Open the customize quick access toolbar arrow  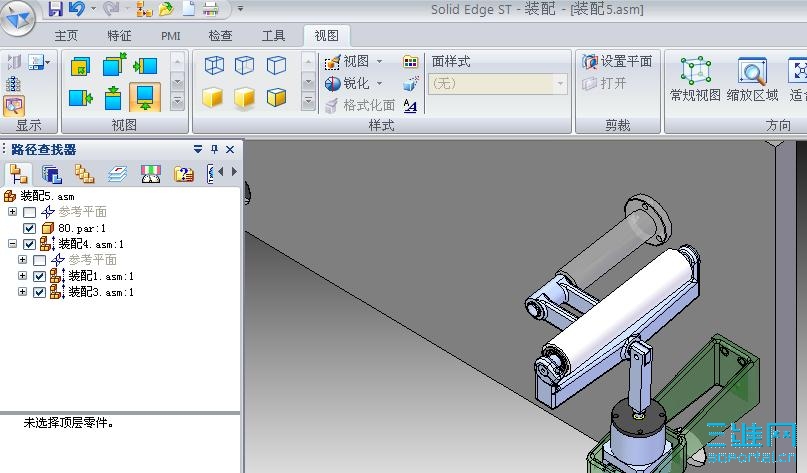[x=240, y=9]
